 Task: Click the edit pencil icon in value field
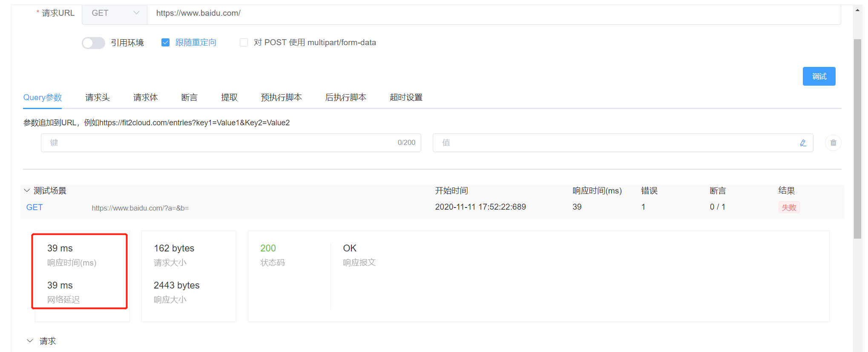(803, 143)
